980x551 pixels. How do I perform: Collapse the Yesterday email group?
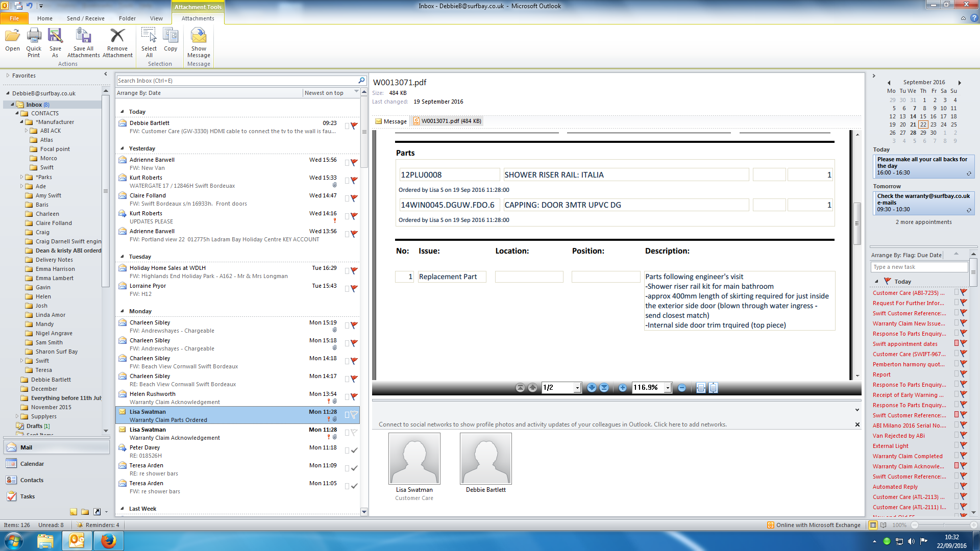pos(122,148)
